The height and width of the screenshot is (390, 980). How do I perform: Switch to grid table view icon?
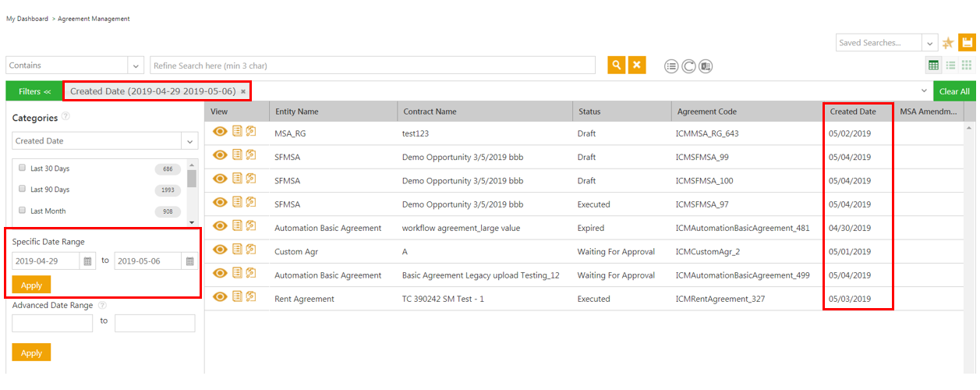click(932, 66)
